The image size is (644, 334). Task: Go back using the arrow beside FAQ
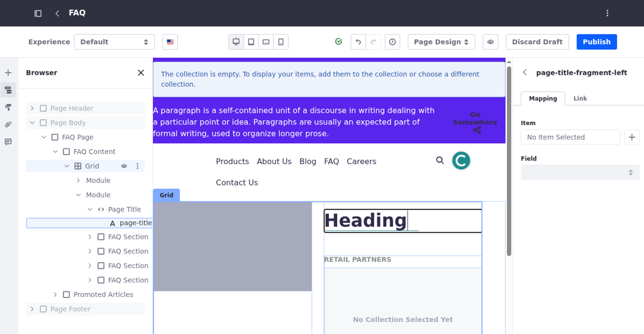click(x=57, y=13)
